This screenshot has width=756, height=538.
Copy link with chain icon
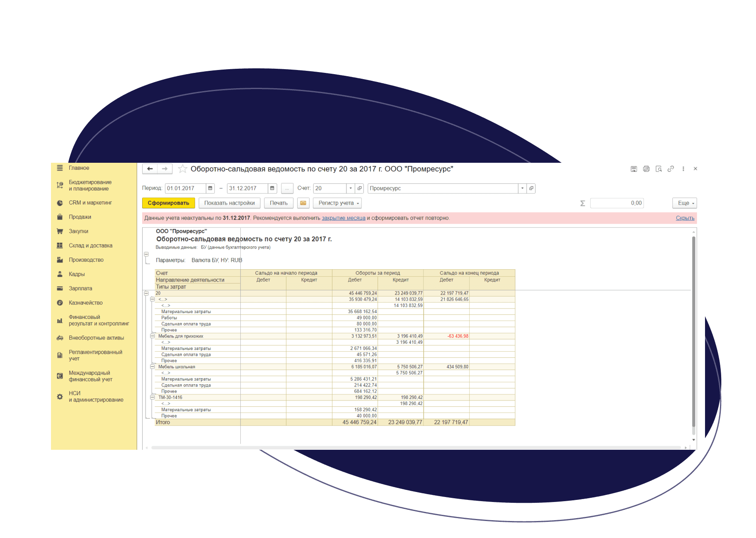(x=671, y=169)
